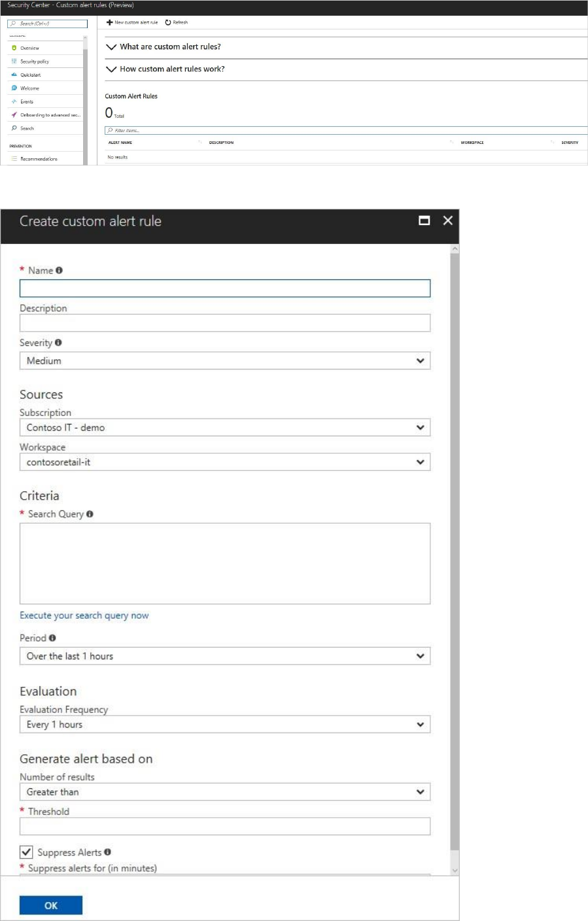Click the plus icon for new alert rule
Image resolution: width=588 pixels, height=921 pixels.
click(110, 22)
